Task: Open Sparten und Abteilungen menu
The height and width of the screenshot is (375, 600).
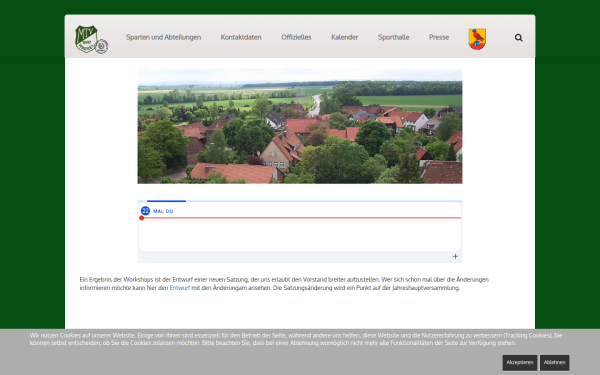Action: 163,37
